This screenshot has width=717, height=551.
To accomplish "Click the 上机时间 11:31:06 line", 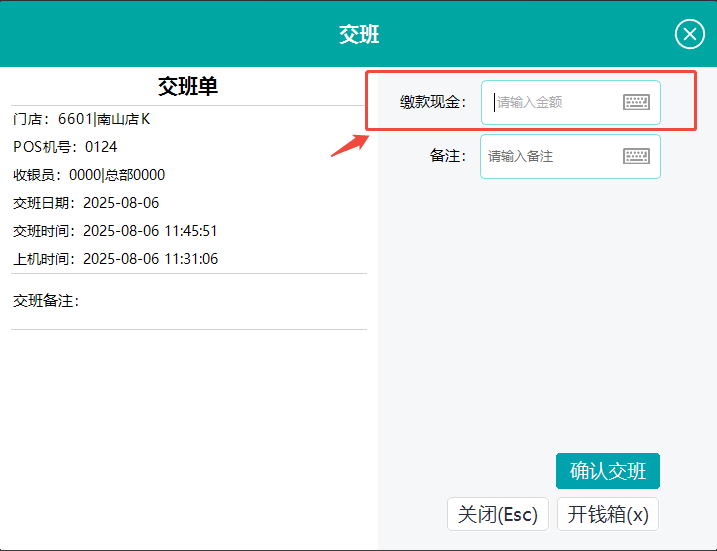I will (115, 259).
